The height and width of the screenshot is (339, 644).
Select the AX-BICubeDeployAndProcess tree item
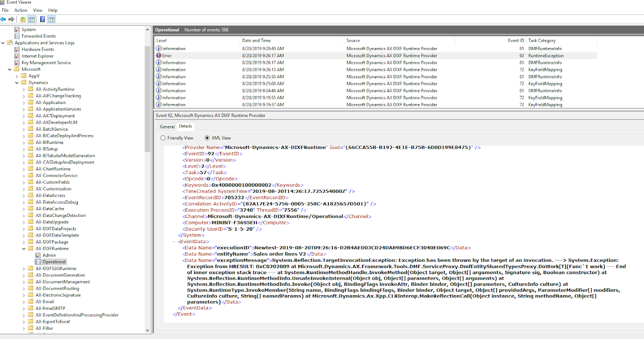[x=64, y=136]
